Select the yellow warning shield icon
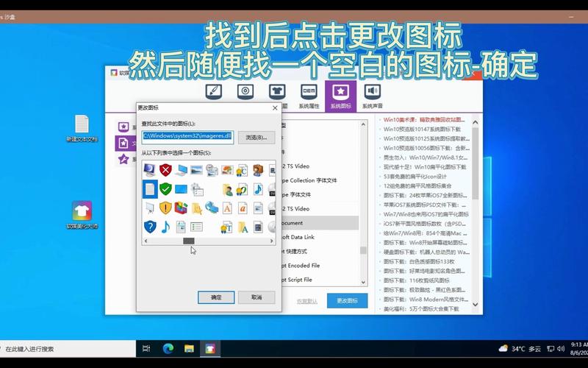588x368 pixels. (x=165, y=208)
